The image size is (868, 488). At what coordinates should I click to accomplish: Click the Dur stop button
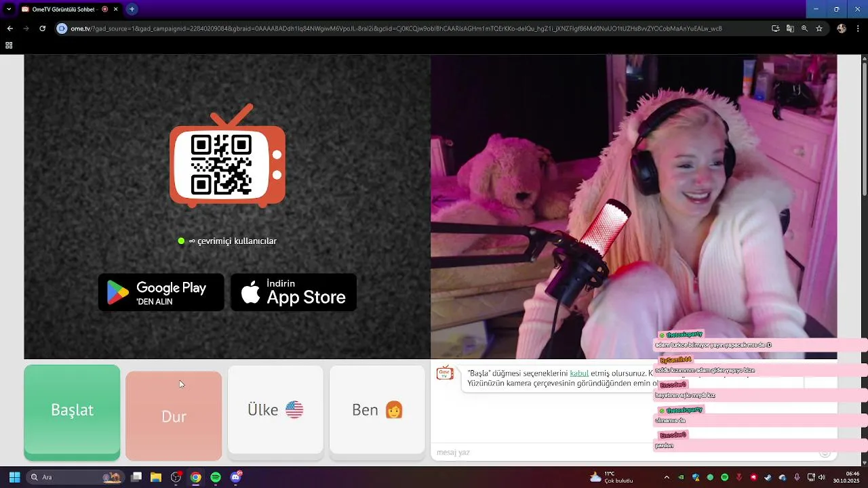[x=174, y=415]
